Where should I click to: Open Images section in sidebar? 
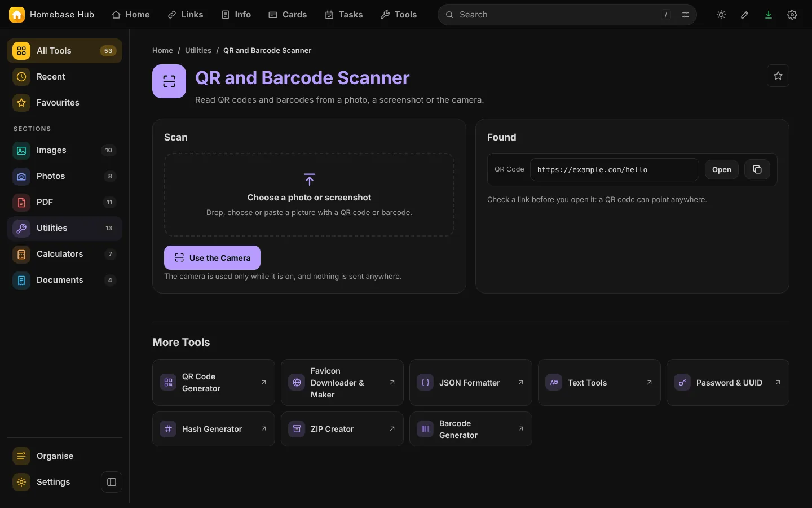tap(64, 150)
